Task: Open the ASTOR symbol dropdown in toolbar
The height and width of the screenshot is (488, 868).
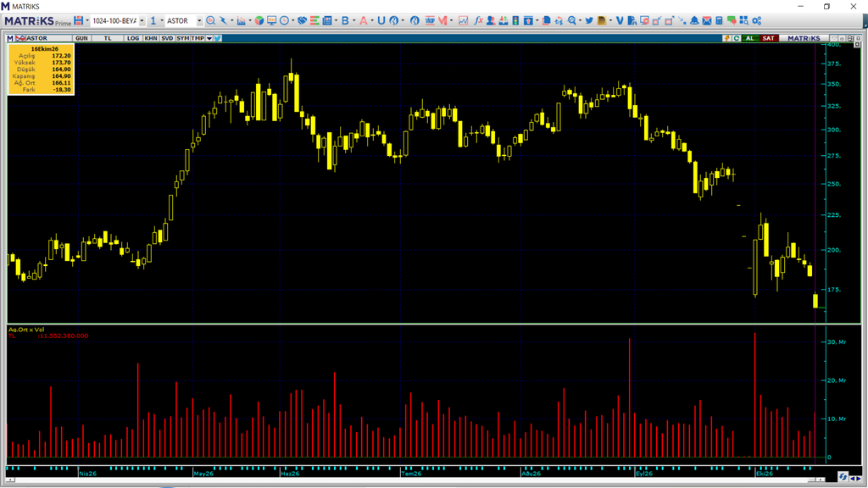Action: click(x=199, y=21)
